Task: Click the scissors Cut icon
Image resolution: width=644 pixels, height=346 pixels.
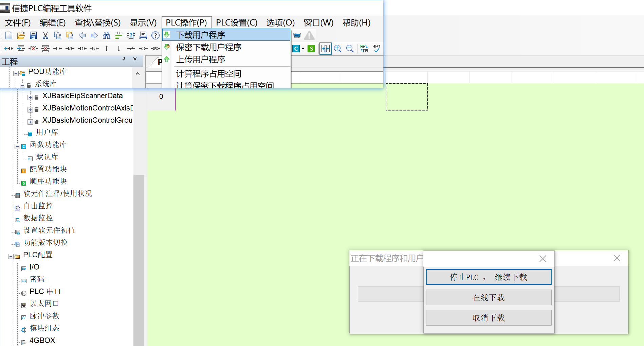Action: pos(45,35)
